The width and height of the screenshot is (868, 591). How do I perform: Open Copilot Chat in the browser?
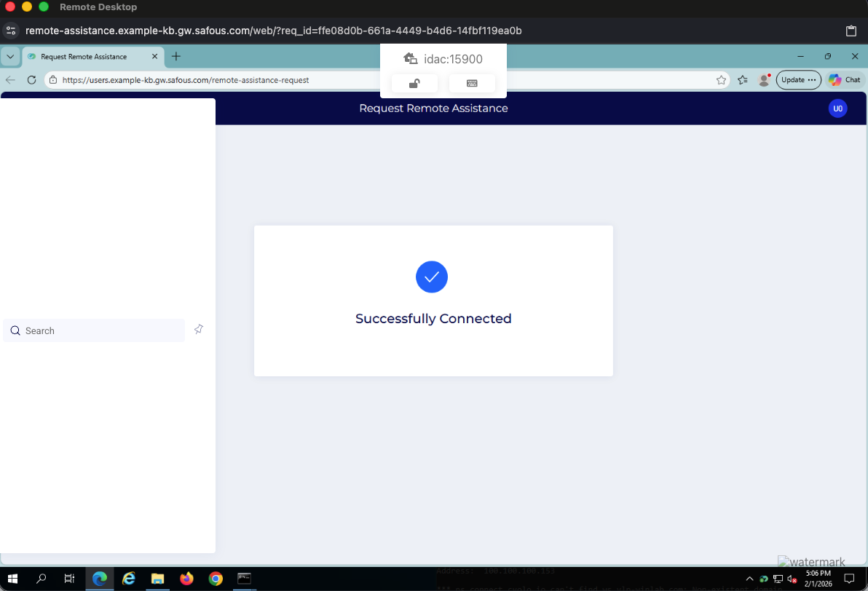pos(845,80)
